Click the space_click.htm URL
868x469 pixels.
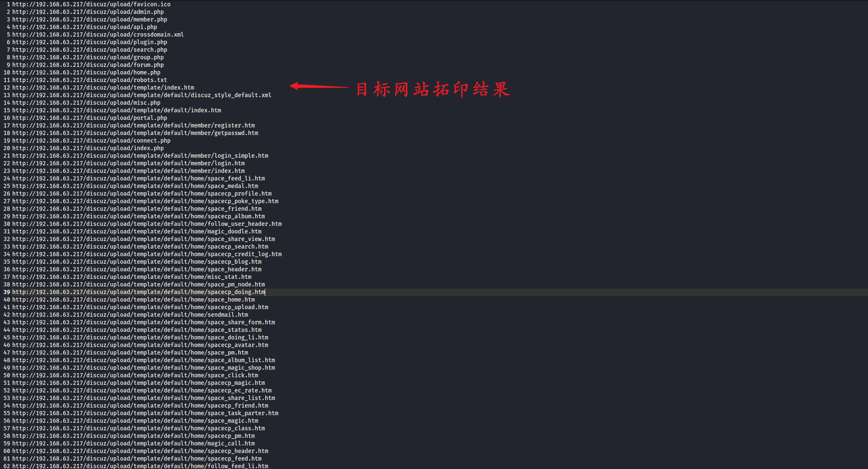(135, 375)
